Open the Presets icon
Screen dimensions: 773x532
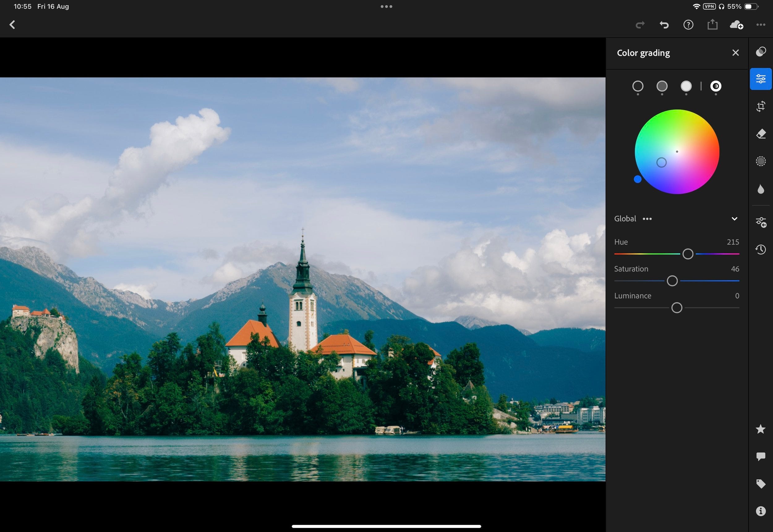761,52
